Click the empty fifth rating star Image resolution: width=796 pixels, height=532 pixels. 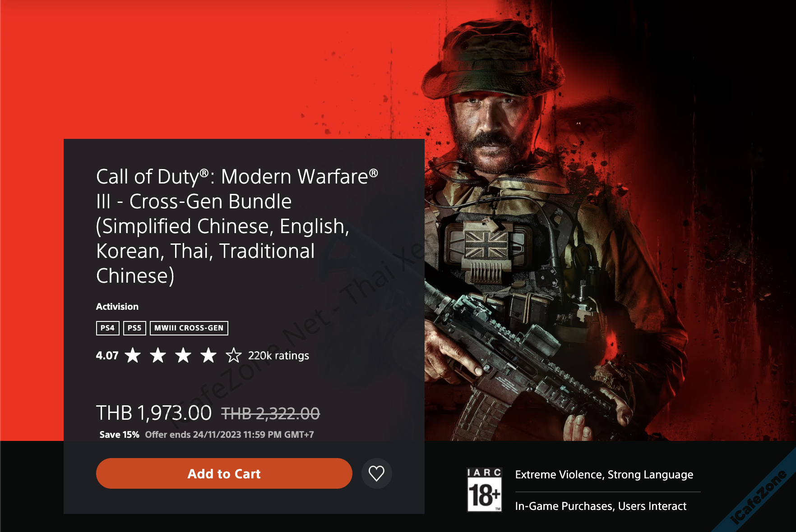tap(234, 355)
